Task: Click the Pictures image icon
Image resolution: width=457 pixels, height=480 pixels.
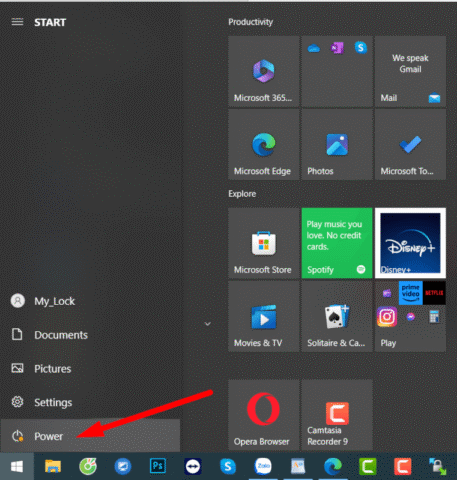Action: pyautogui.click(x=17, y=368)
